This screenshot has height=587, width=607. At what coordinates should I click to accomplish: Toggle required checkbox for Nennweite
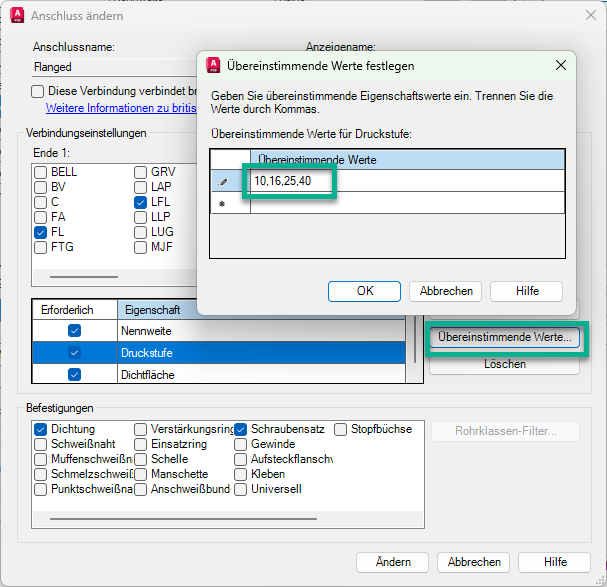74,331
